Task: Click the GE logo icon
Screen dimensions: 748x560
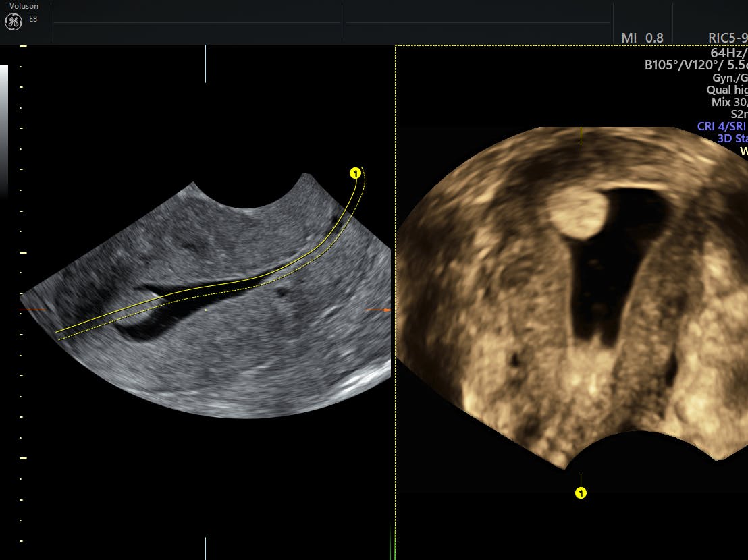Action: click(x=14, y=22)
